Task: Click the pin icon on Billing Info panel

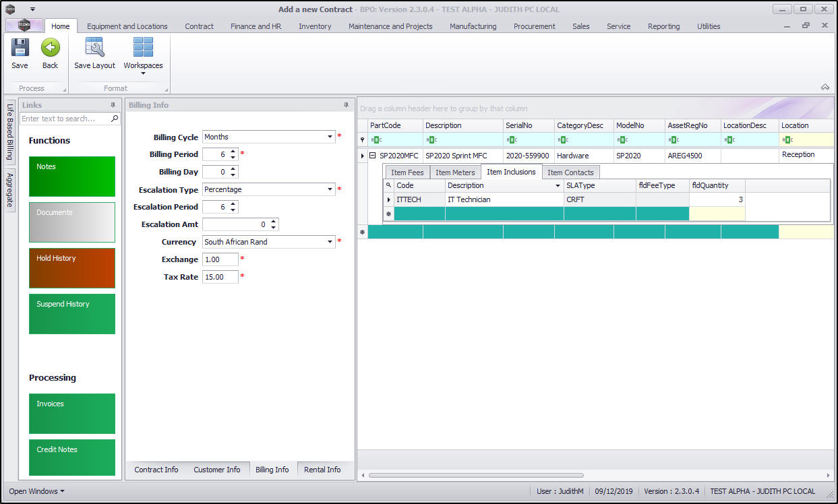Action: click(x=347, y=105)
